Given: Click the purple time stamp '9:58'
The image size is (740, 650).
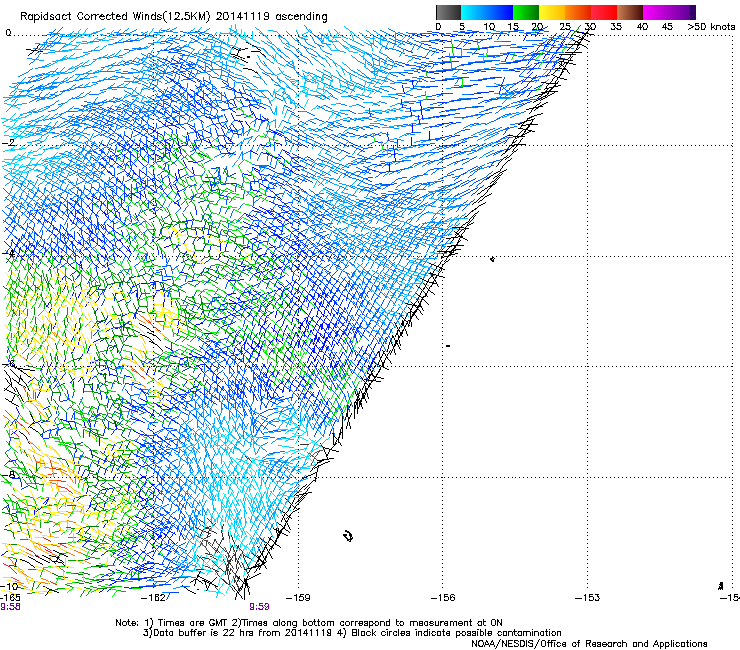Looking at the screenshot, I should (10, 607).
